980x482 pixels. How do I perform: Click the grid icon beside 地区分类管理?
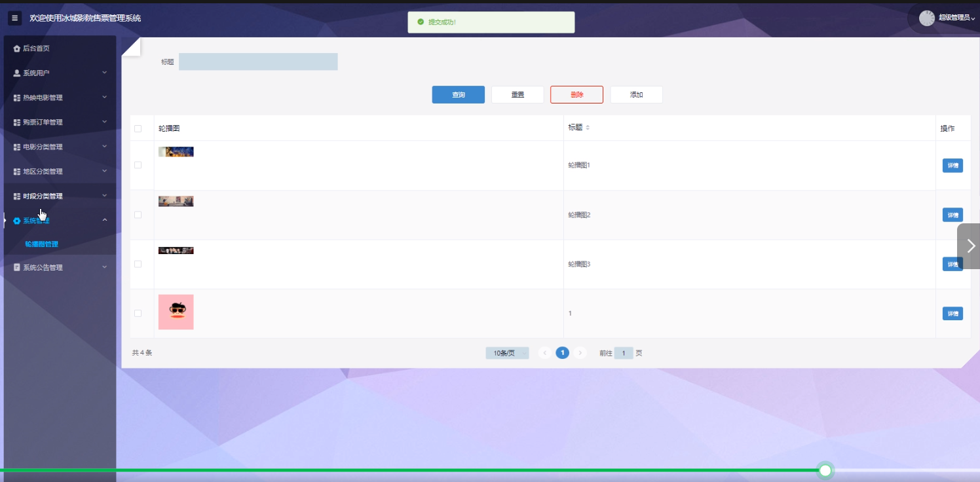tap(17, 172)
